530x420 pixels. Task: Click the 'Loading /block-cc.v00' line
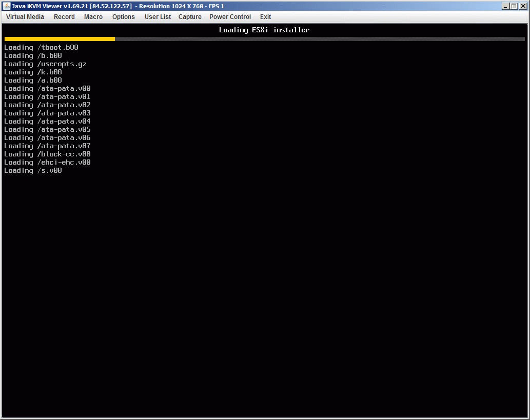point(47,154)
